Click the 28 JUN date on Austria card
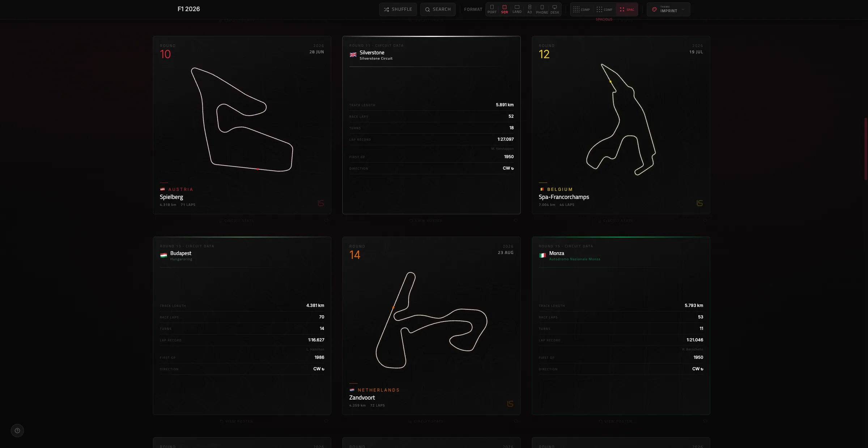This screenshot has height=448, width=868. pos(316,52)
